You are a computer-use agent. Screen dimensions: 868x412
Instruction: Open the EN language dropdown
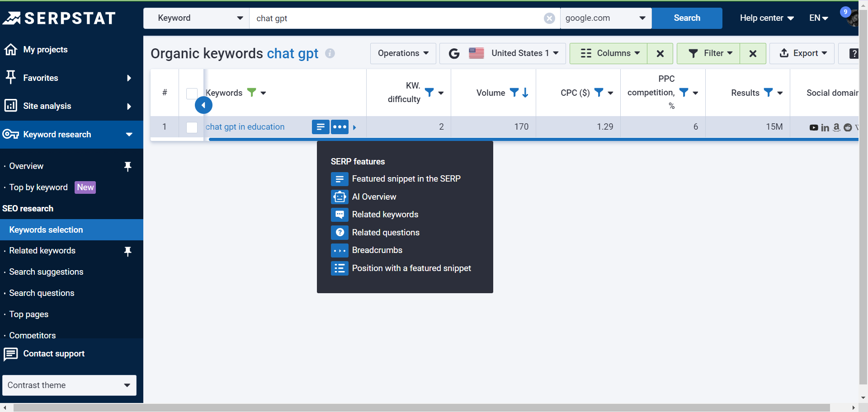(x=819, y=18)
